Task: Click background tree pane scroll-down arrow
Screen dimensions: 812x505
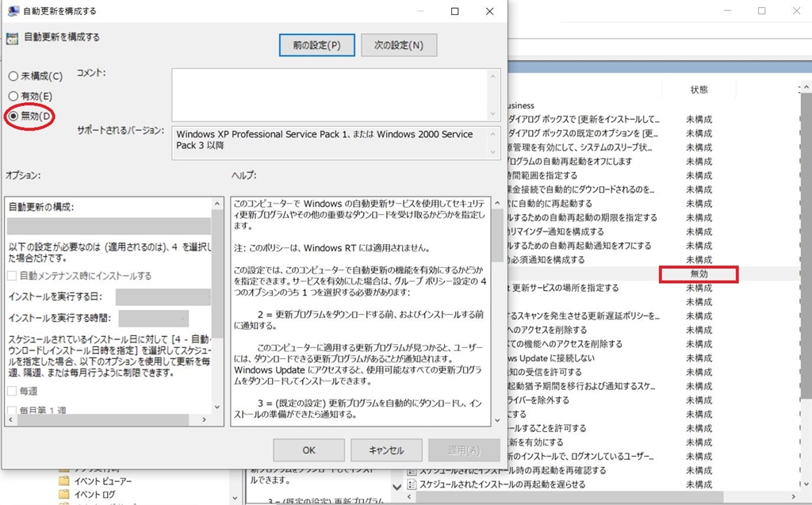Action: [x=235, y=499]
